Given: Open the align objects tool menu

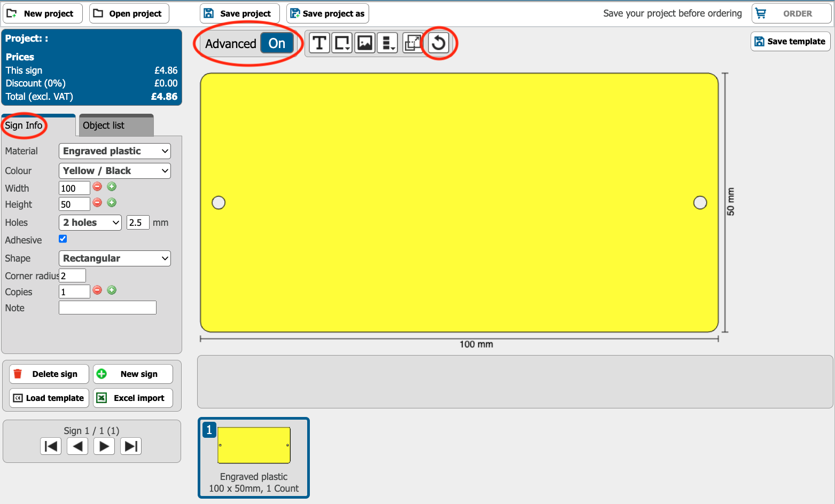Looking at the screenshot, I should [388, 43].
